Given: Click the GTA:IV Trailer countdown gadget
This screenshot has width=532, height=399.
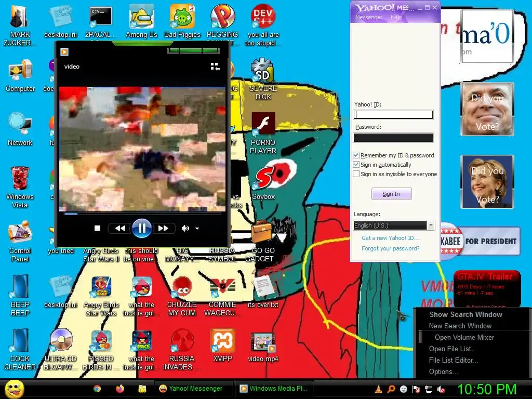Looking at the screenshot, I should tap(487, 288).
